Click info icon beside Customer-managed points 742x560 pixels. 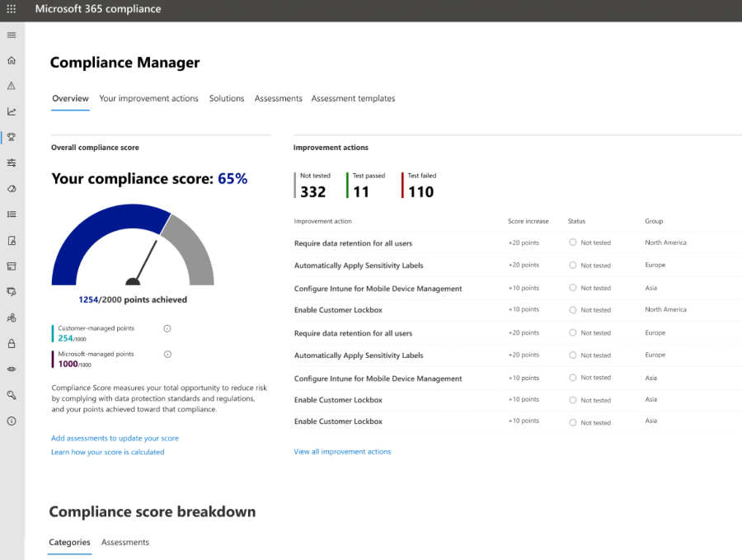167,328
